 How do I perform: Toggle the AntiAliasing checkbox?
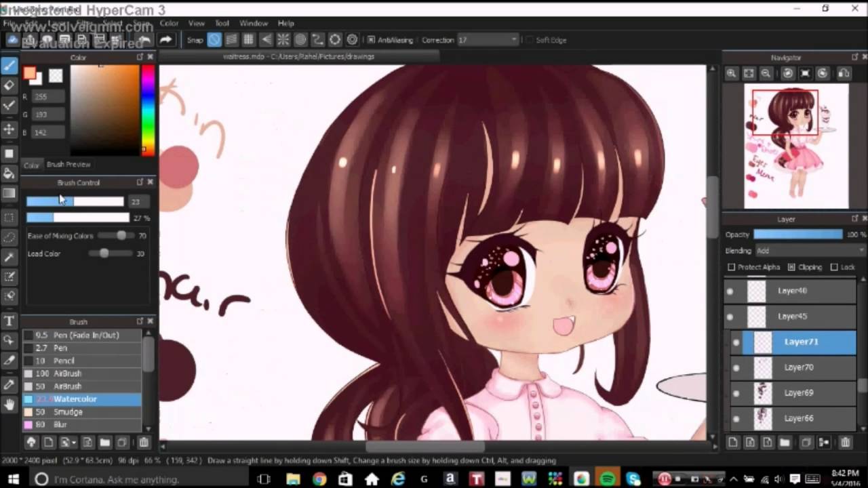[371, 40]
